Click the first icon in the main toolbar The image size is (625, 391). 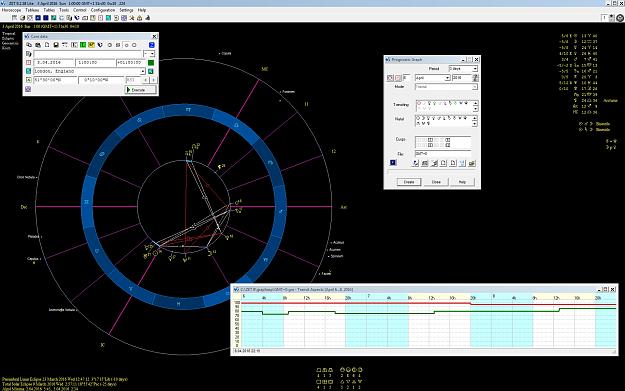pos(14,18)
